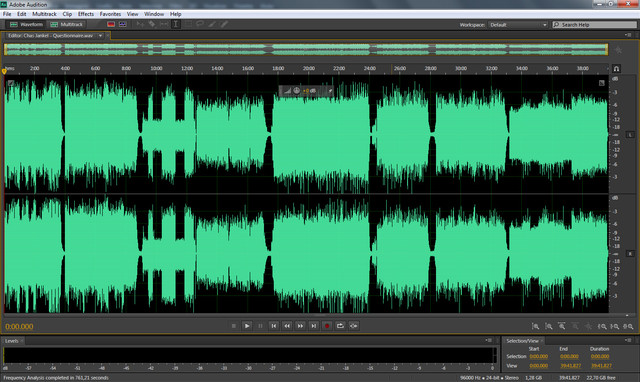
Task: Open the Effects menu
Action: (86, 14)
